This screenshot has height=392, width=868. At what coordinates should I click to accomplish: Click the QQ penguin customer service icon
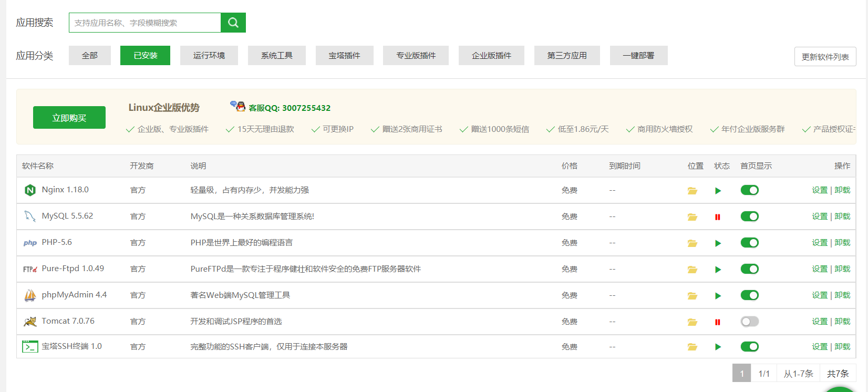point(238,106)
